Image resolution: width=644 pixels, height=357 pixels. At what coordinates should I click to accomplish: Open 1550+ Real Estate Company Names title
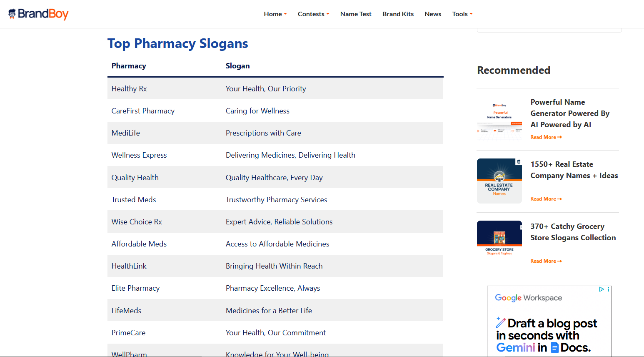click(x=574, y=170)
